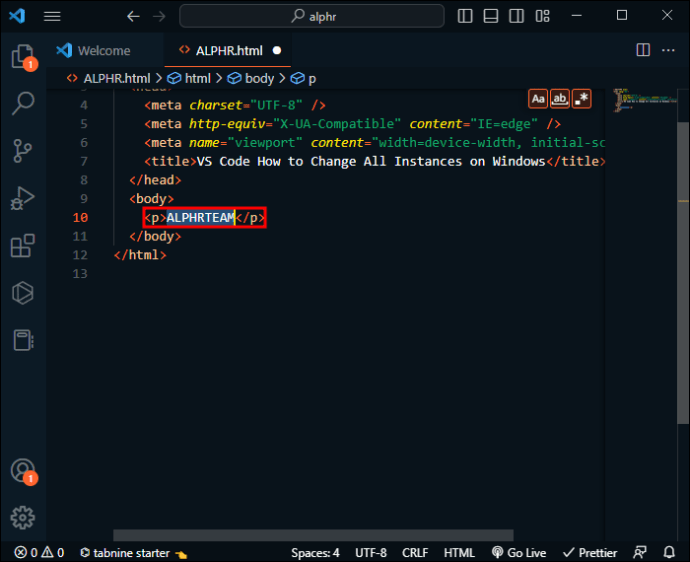This screenshot has width=690, height=562.
Task: Open the Accounts menu icon
Action: tap(22, 470)
